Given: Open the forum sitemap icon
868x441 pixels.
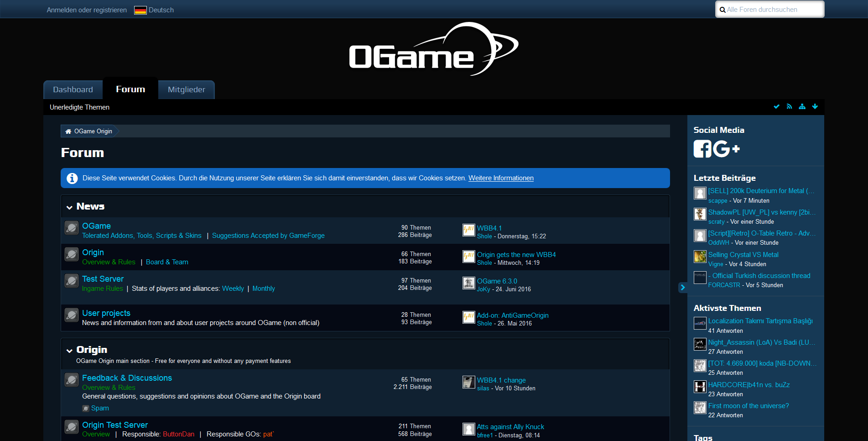Looking at the screenshot, I should [802, 106].
